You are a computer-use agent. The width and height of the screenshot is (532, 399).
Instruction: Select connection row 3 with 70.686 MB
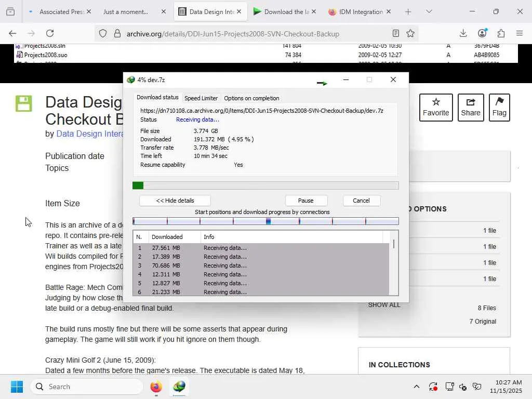(x=261, y=265)
